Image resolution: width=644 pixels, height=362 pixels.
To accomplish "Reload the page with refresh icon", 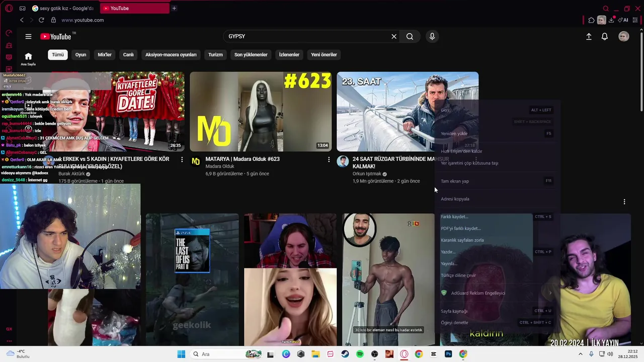I will point(41,20).
